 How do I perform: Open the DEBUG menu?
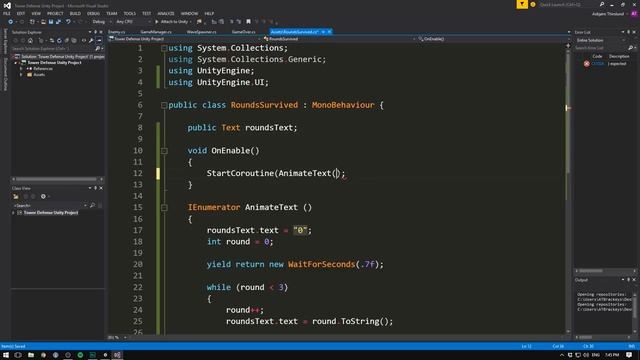(93, 13)
